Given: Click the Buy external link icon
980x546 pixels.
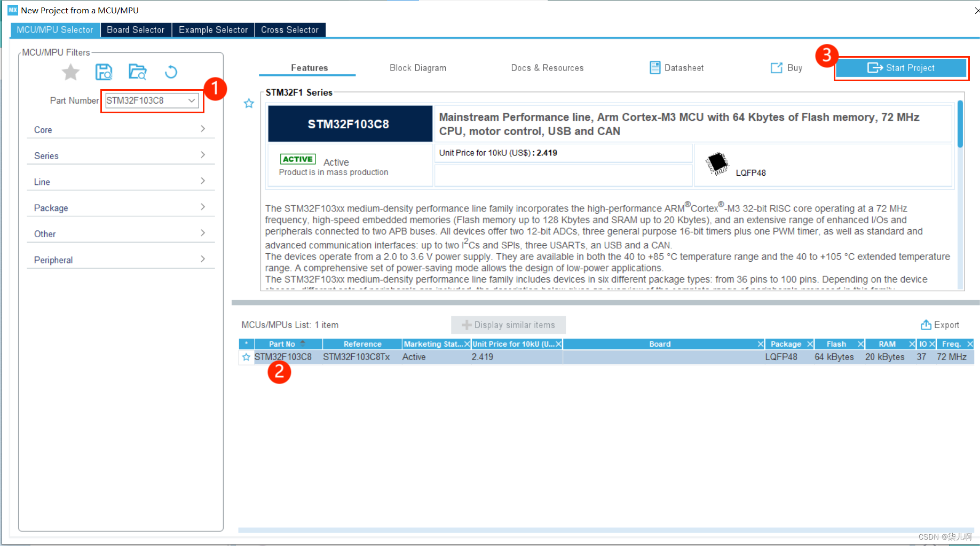Looking at the screenshot, I should [776, 68].
